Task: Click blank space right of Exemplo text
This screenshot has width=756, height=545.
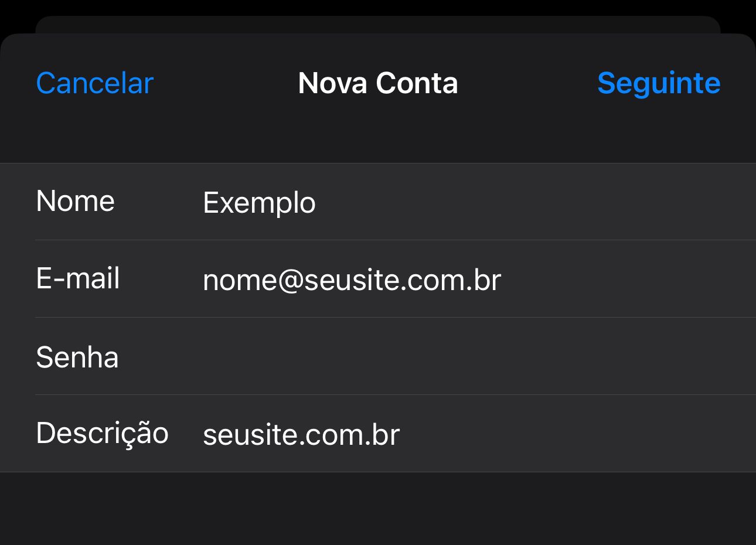Action: 527,203
